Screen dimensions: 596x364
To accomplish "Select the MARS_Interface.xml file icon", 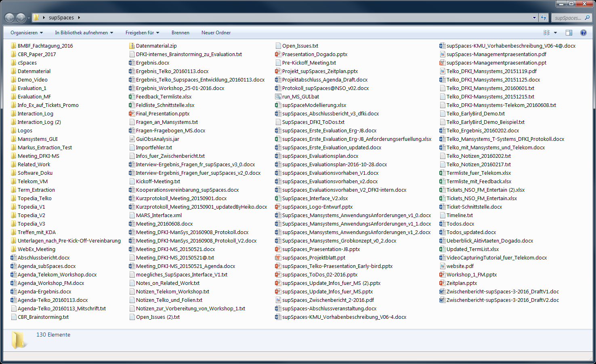I will 132,215.
